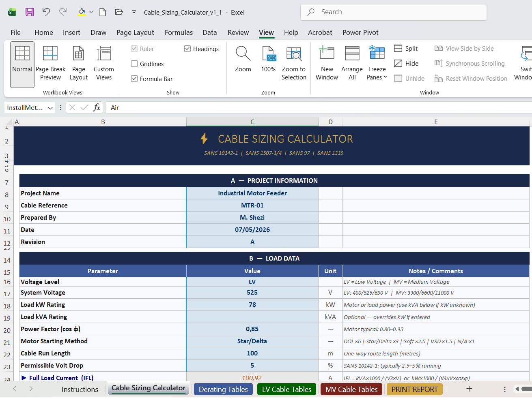Open the PRINT REPORT sheet tab
The image size is (532, 398).
pyautogui.click(x=415, y=389)
